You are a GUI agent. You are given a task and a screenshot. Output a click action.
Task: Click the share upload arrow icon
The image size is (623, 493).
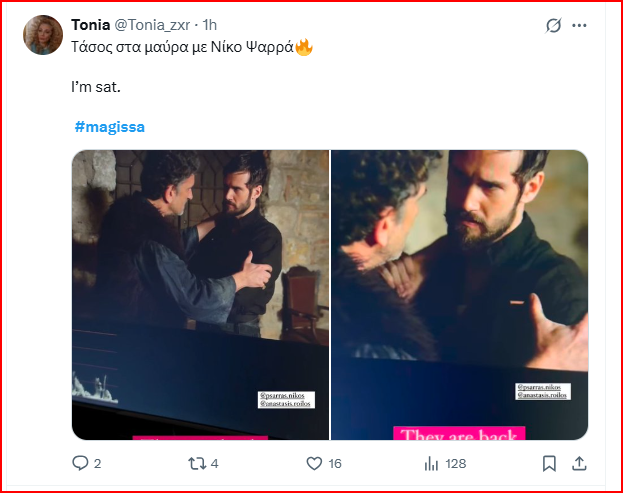coord(578,463)
